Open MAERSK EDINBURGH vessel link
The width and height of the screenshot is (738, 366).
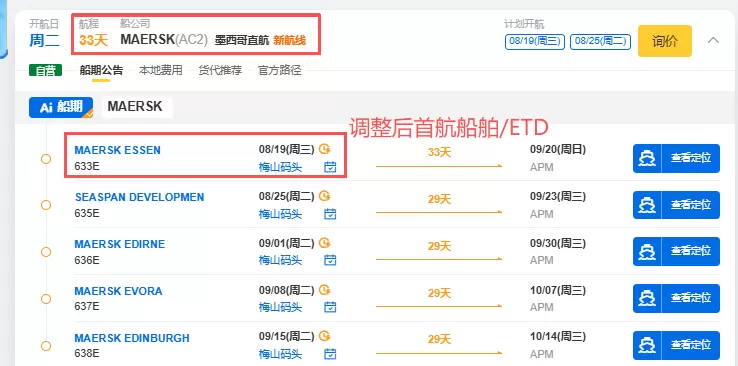pyautogui.click(x=132, y=338)
